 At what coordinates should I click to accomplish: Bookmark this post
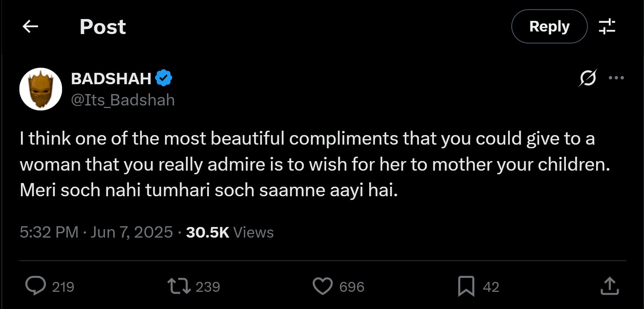click(466, 286)
